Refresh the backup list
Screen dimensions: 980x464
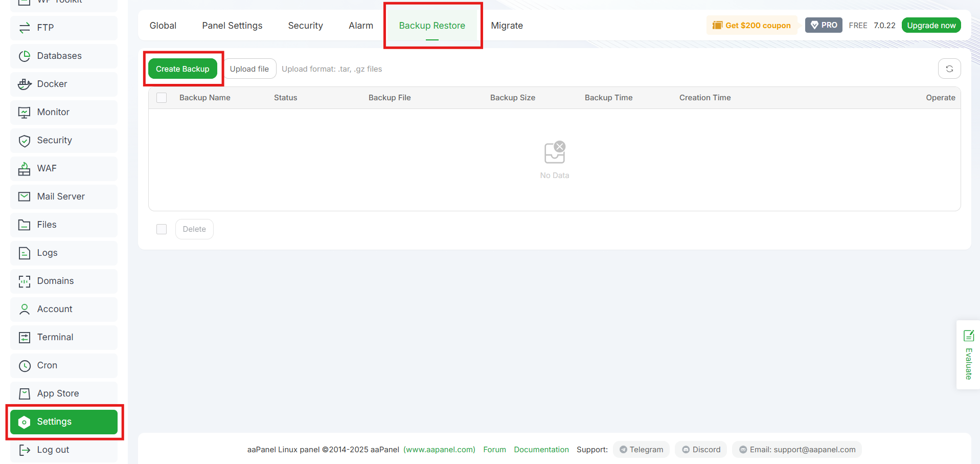[x=949, y=69]
